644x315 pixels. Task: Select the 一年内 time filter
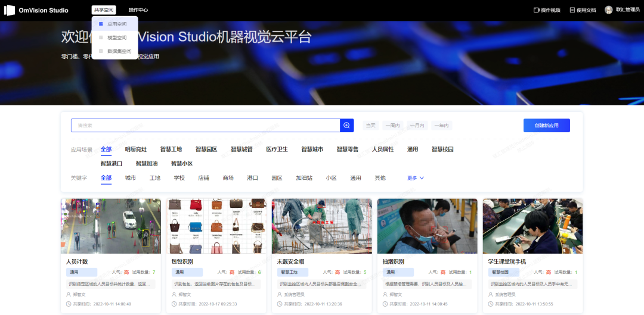pyautogui.click(x=441, y=126)
